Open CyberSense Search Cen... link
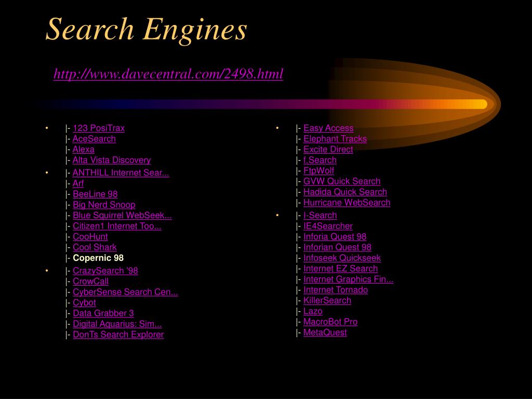 (125, 292)
